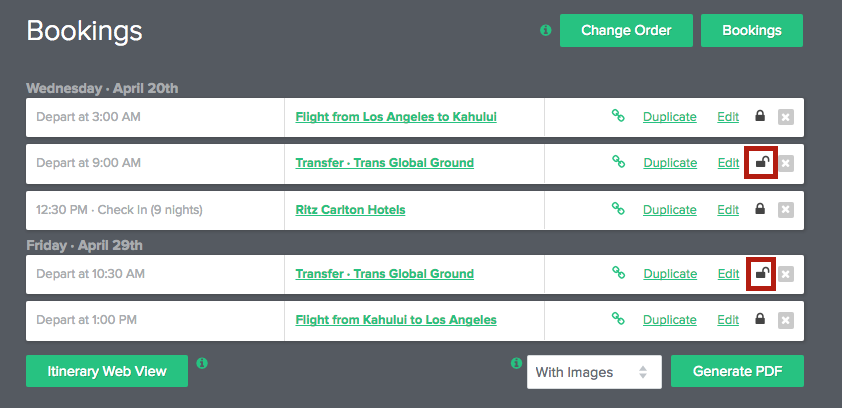Click the Generate PDF button
Image resolution: width=842 pixels, height=408 pixels.
pyautogui.click(x=737, y=371)
